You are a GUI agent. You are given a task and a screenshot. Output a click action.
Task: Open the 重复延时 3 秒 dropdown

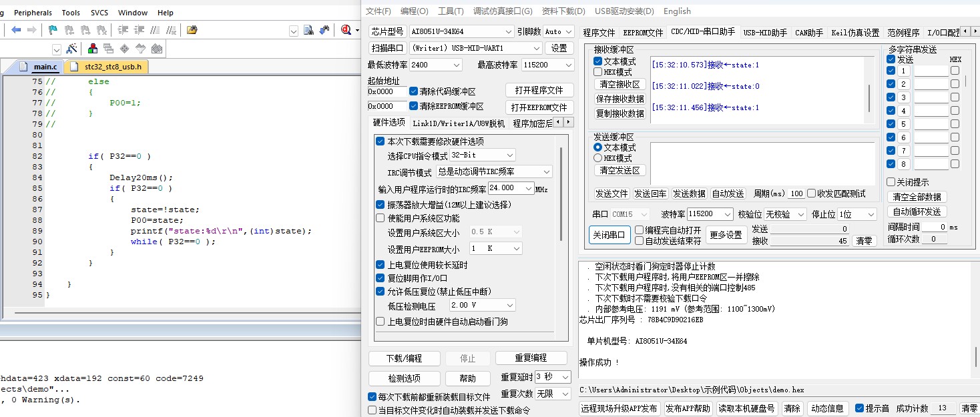point(553,376)
